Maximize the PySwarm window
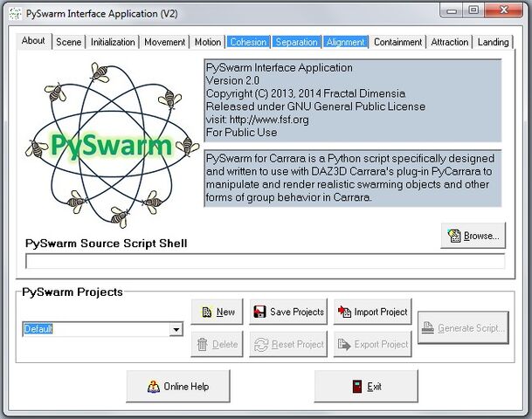Image resolution: width=532 pixels, height=419 pixels. (x=473, y=10)
